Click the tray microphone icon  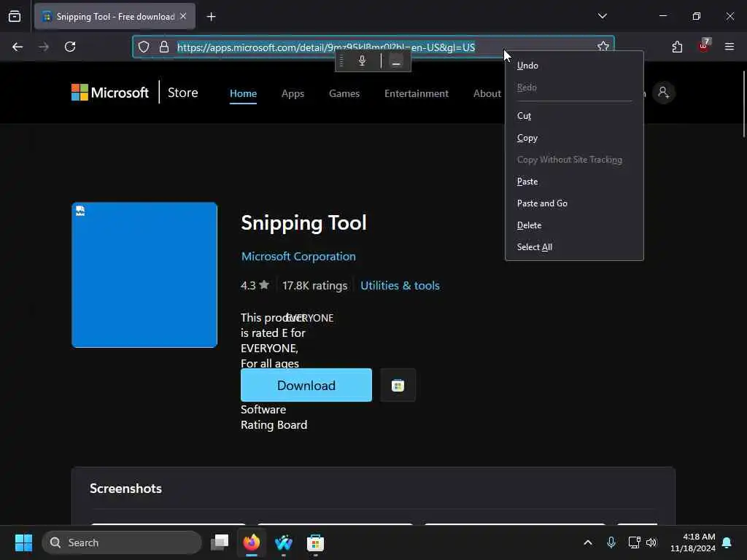[x=611, y=542]
